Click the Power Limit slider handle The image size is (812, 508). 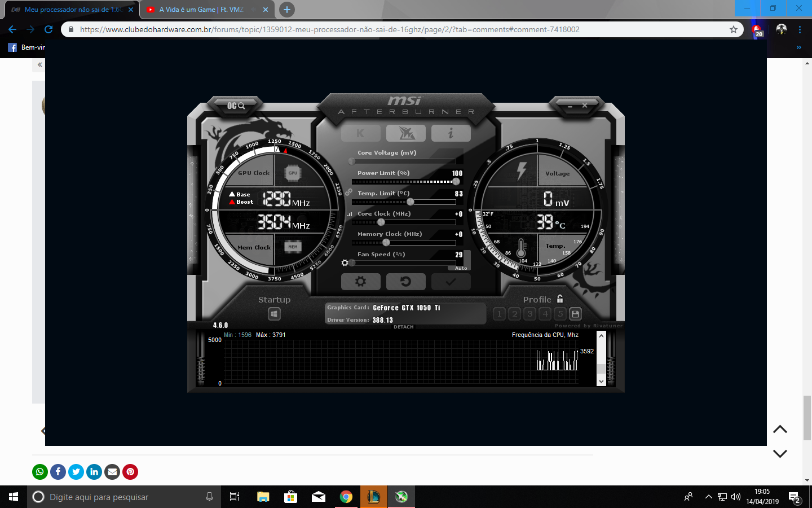click(456, 182)
